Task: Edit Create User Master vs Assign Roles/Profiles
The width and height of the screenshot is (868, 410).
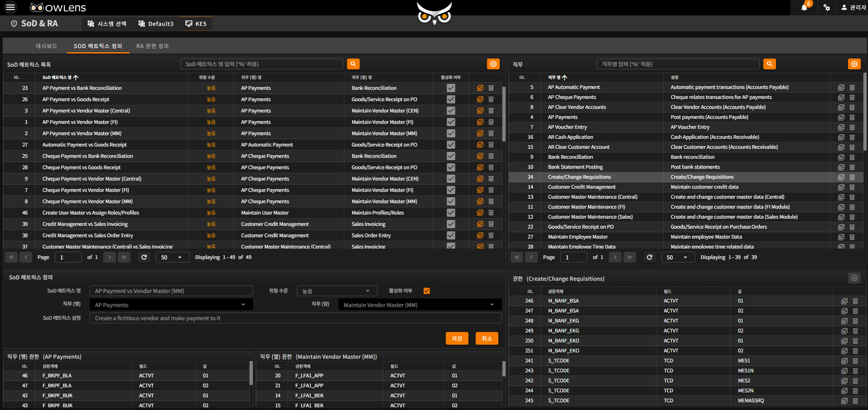Action: [x=480, y=213]
